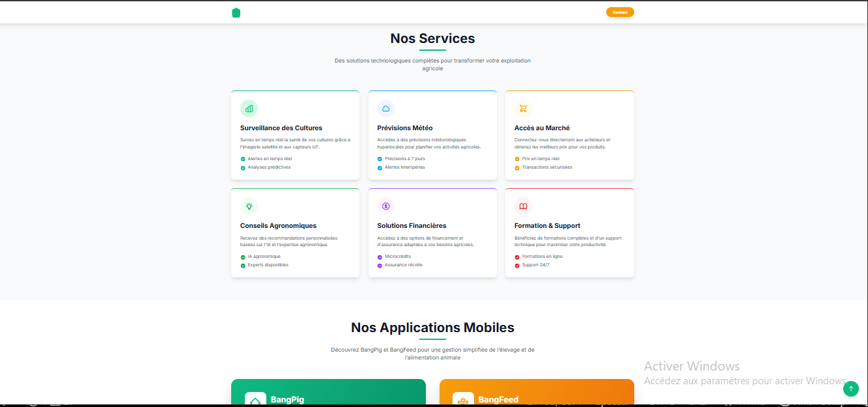Click the Microcrédits feature item
Viewport: 868px width, 407px height.
[398, 257]
